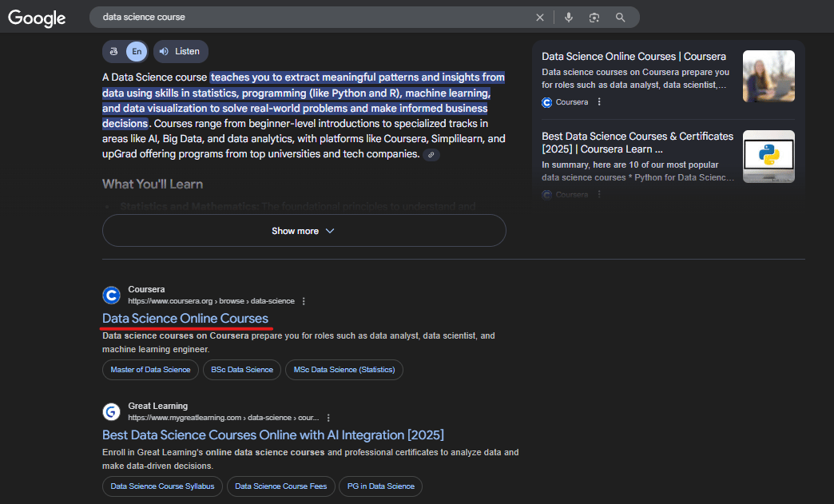Image resolution: width=834 pixels, height=504 pixels.
Task: Switch overview language to Telugu
Action: coord(114,51)
